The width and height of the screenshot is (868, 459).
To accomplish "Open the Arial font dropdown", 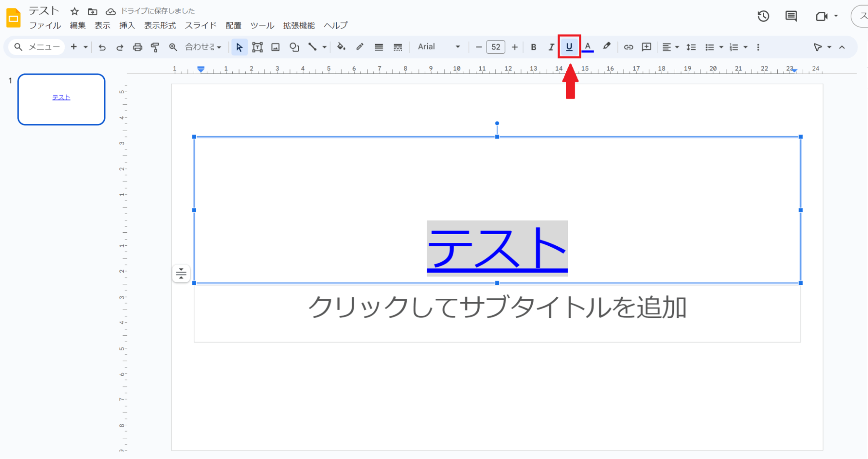I will [439, 47].
